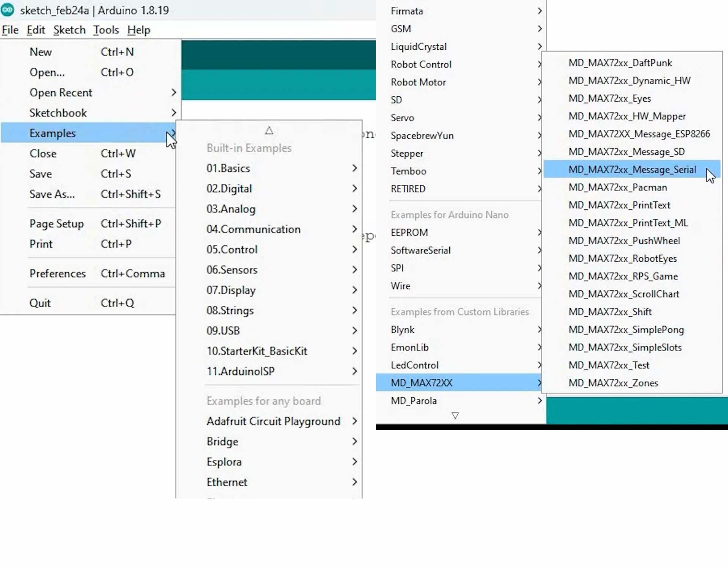728x569 pixels.
Task: Open the Esplora examples submenu
Action: [269, 462]
